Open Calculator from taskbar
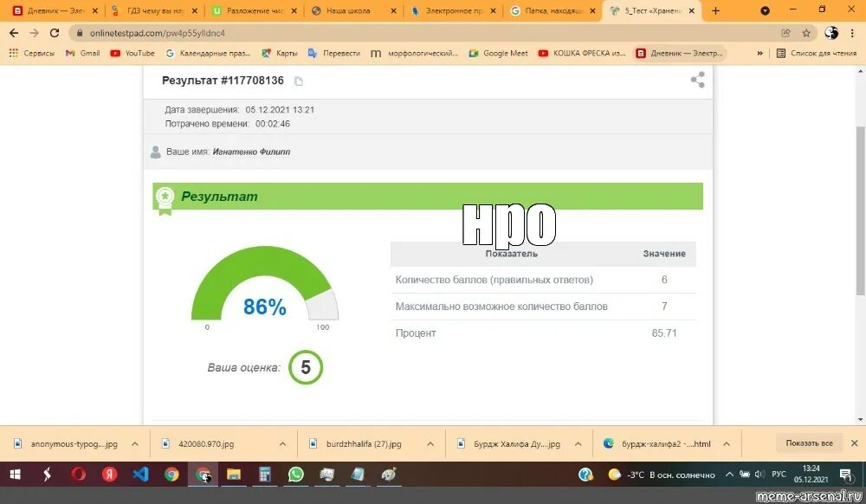Viewport: 866px width, 504px height. click(264, 475)
